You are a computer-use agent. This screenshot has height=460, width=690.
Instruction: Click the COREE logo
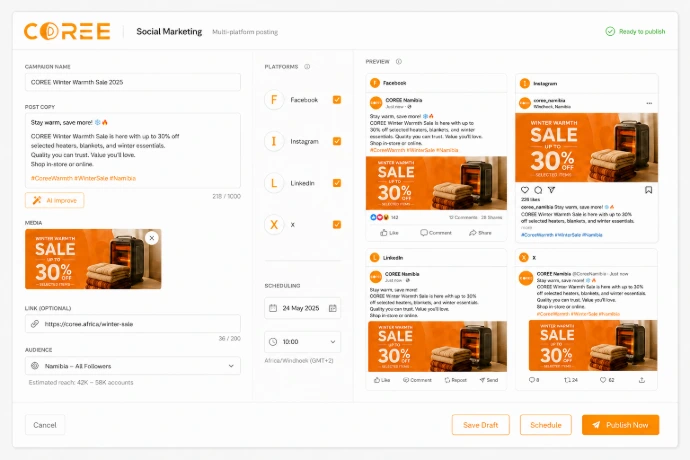coord(67,31)
